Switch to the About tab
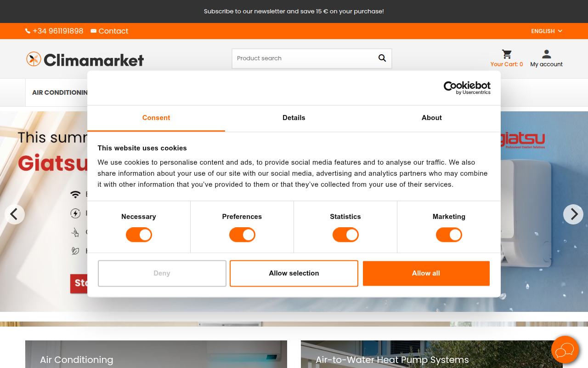The width and height of the screenshot is (588, 368). coord(432,118)
